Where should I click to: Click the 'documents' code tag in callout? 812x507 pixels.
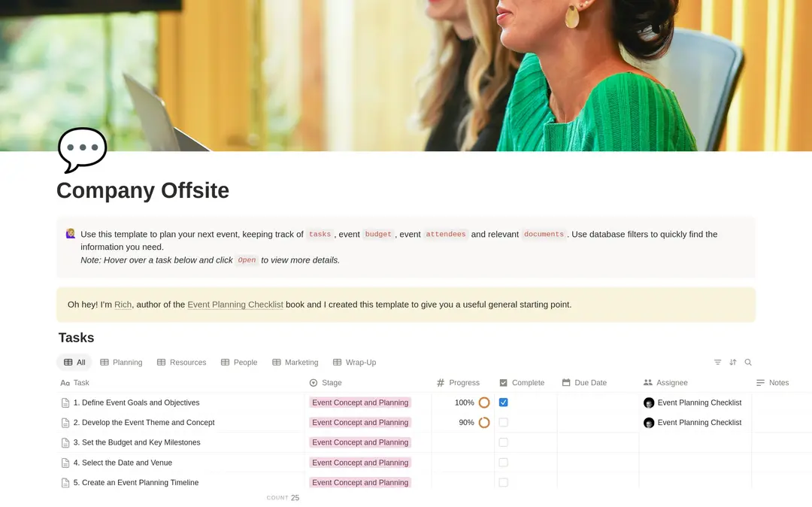pos(544,234)
